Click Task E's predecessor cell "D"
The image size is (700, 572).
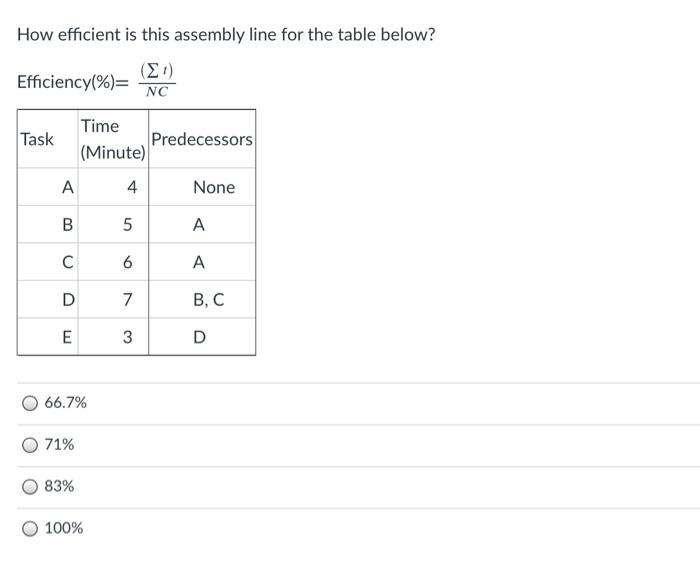coord(199,338)
